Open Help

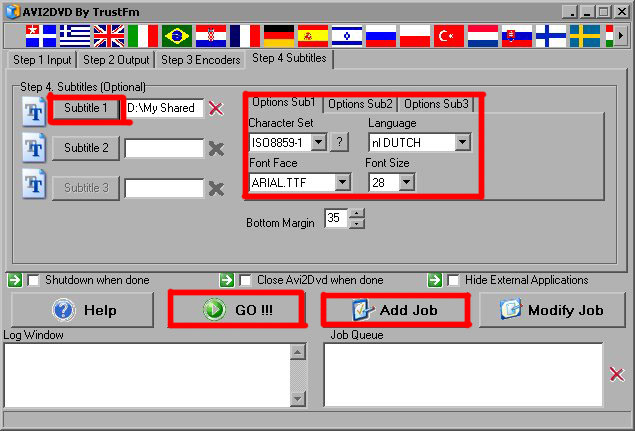tap(83, 310)
